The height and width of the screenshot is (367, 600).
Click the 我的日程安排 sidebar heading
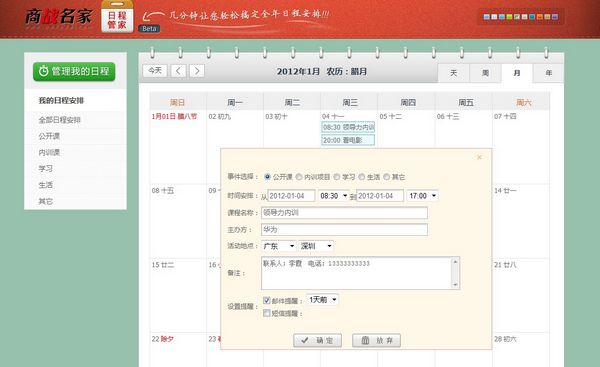click(x=61, y=100)
